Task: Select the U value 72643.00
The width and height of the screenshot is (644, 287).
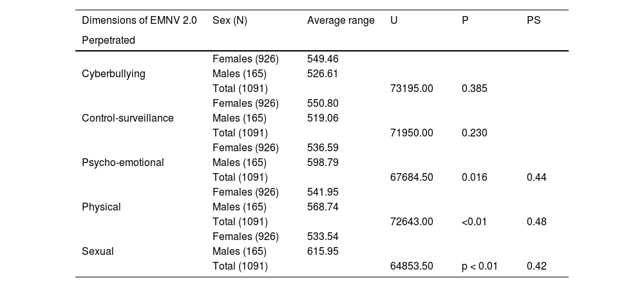Action: point(412,222)
